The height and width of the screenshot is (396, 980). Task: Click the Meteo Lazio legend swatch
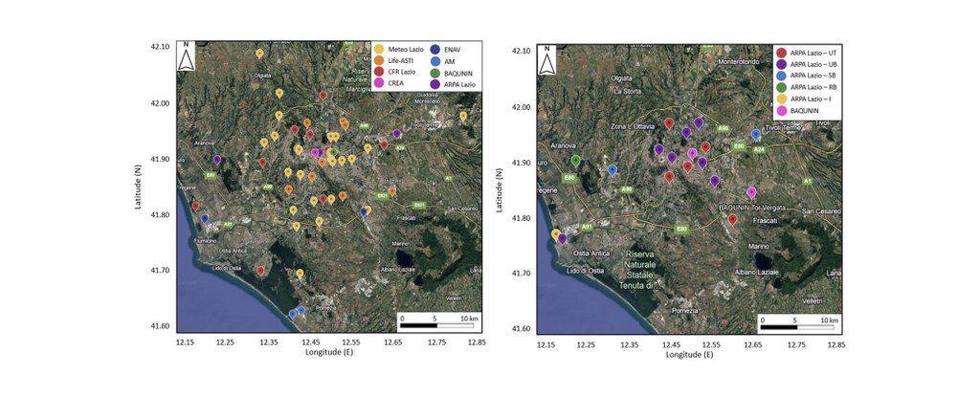pos(380,49)
